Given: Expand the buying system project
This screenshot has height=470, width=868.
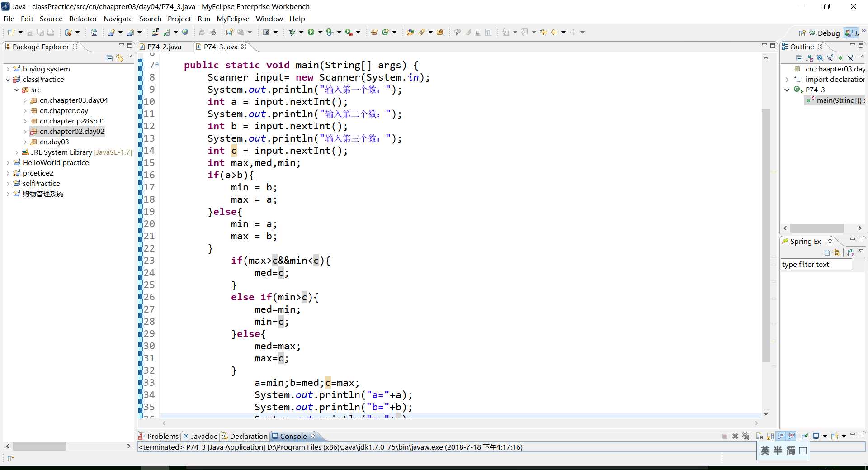Looking at the screenshot, I should point(8,69).
